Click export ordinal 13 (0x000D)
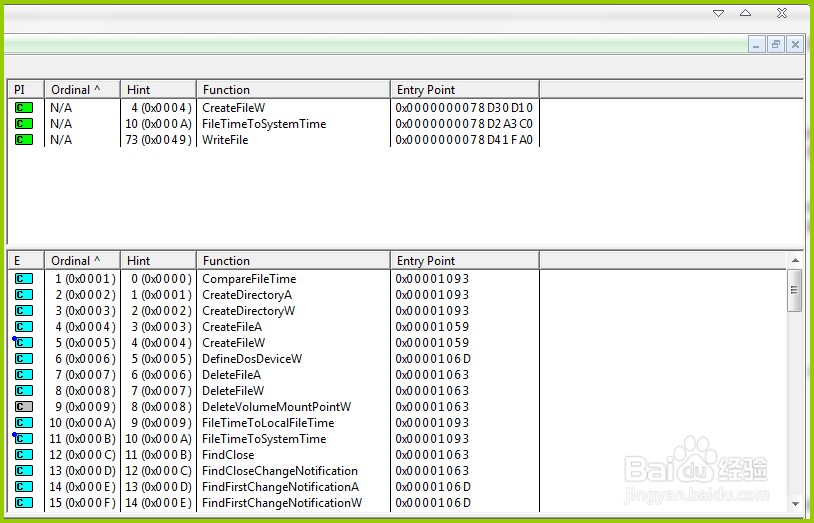The width and height of the screenshot is (814, 523). [83, 471]
